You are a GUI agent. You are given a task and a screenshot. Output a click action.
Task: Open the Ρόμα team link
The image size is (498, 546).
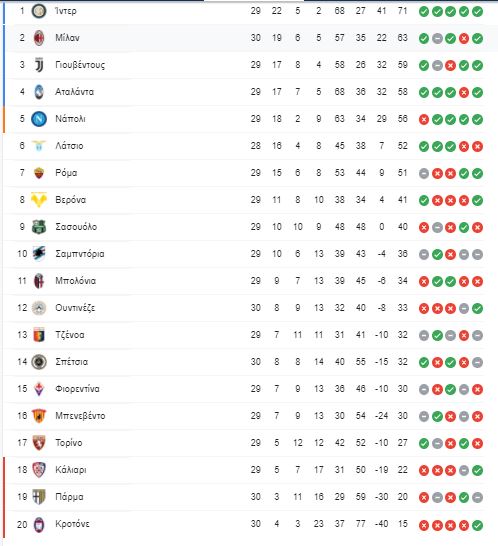pos(66,173)
